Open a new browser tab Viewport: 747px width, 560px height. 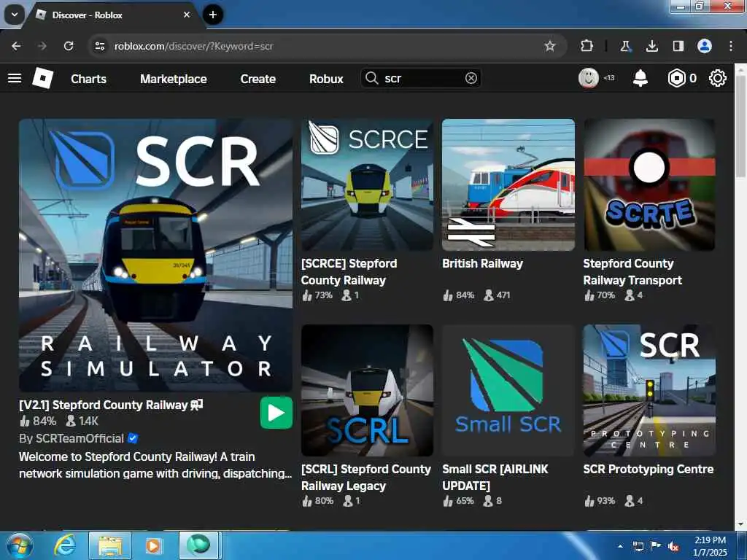click(x=213, y=15)
